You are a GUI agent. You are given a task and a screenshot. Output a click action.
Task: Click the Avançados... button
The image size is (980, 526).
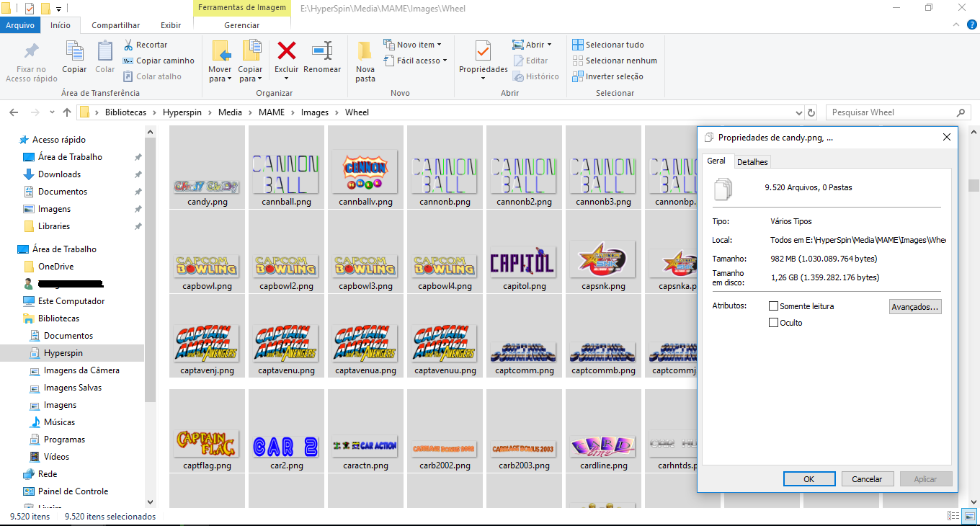coord(915,307)
